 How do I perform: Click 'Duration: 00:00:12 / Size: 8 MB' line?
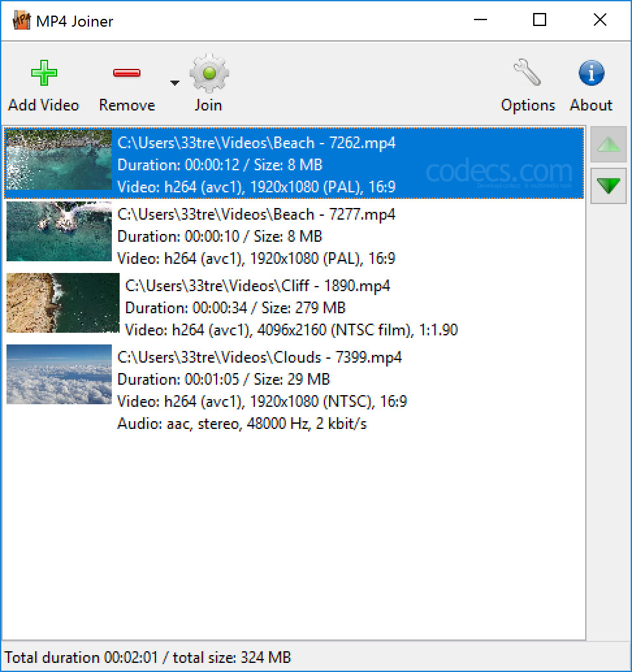coord(220,165)
